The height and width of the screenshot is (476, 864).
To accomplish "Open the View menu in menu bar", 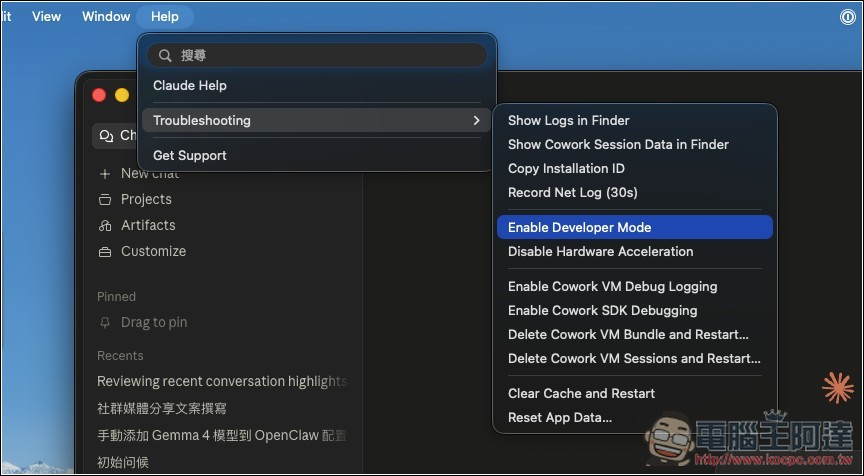I will (x=46, y=17).
